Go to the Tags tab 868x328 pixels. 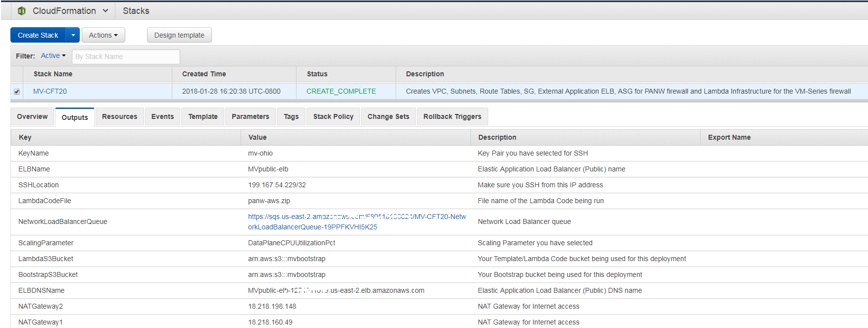coord(291,116)
